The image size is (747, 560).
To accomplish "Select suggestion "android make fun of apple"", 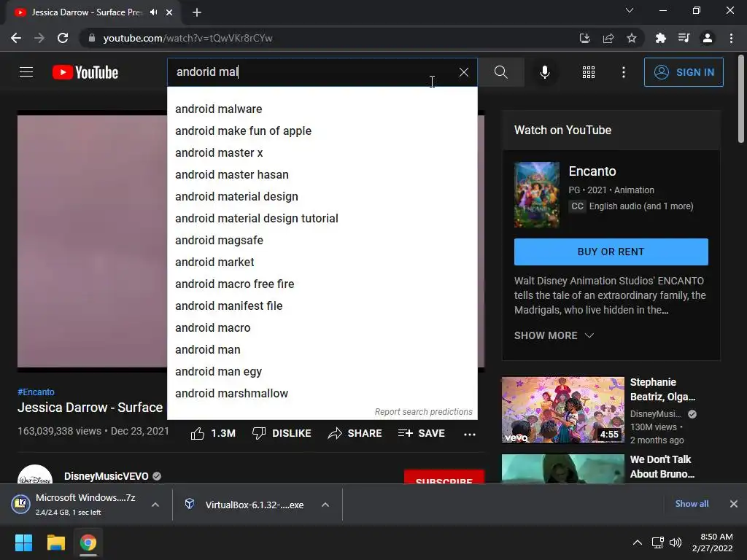I will tap(322, 131).
